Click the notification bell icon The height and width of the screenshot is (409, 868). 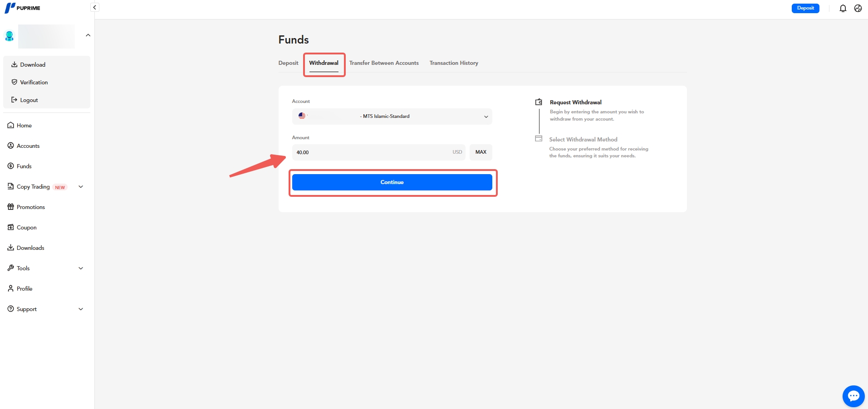843,8
